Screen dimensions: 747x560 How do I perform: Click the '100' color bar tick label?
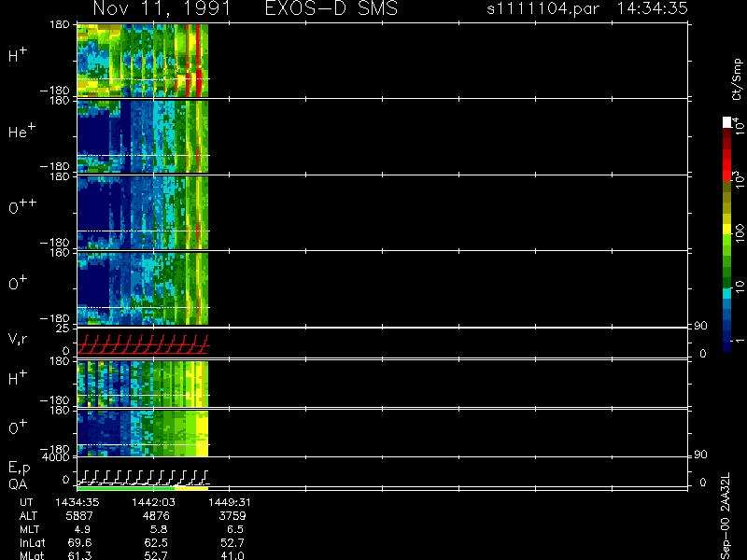[x=739, y=234]
